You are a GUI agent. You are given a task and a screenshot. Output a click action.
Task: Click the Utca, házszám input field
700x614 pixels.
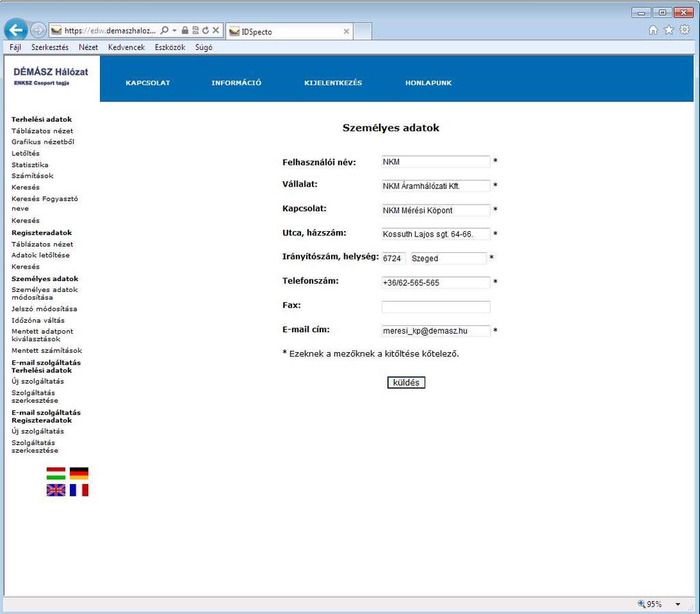click(436, 234)
